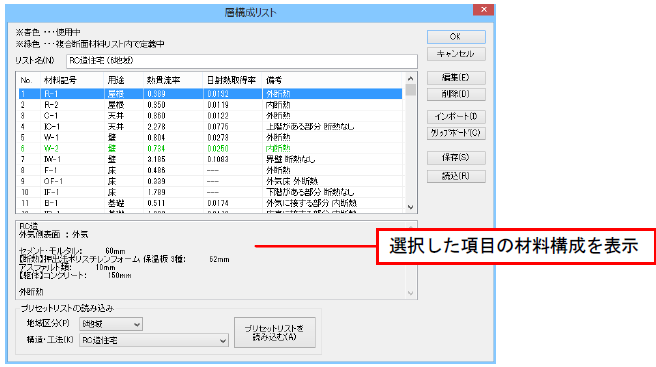The height and width of the screenshot is (367, 656).
Task: Confirm the dialog with the OK button
Action: [x=456, y=37]
